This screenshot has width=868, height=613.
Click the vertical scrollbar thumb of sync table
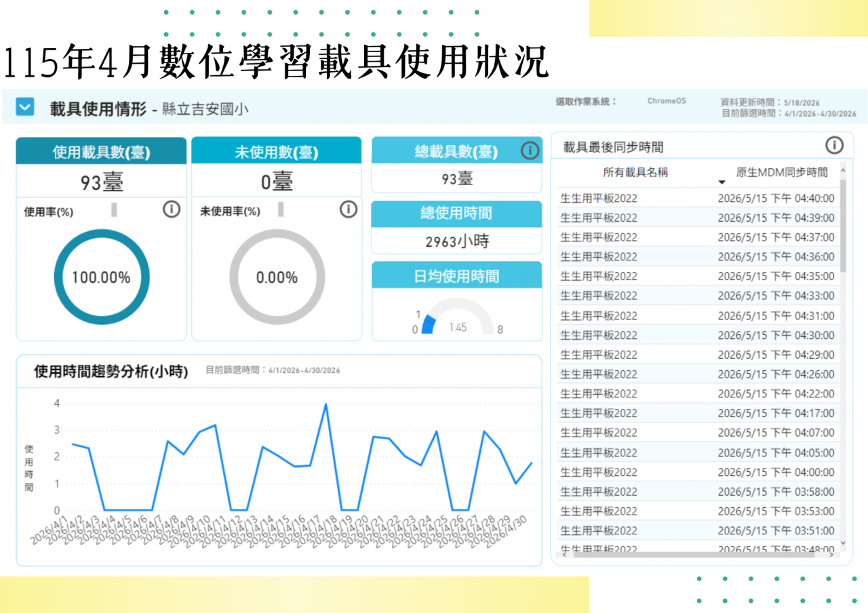tap(843, 225)
